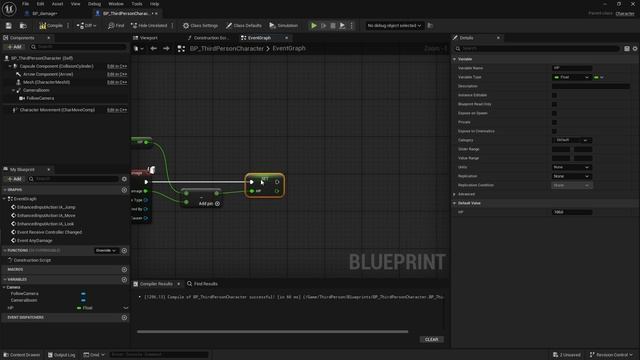Compile the blueprint
Viewport: 640px width, 360px height.
pyautogui.click(x=51, y=26)
